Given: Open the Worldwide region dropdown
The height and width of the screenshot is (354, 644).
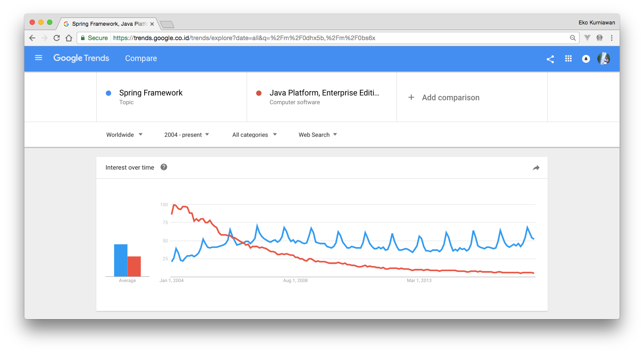Looking at the screenshot, I should pyautogui.click(x=124, y=135).
